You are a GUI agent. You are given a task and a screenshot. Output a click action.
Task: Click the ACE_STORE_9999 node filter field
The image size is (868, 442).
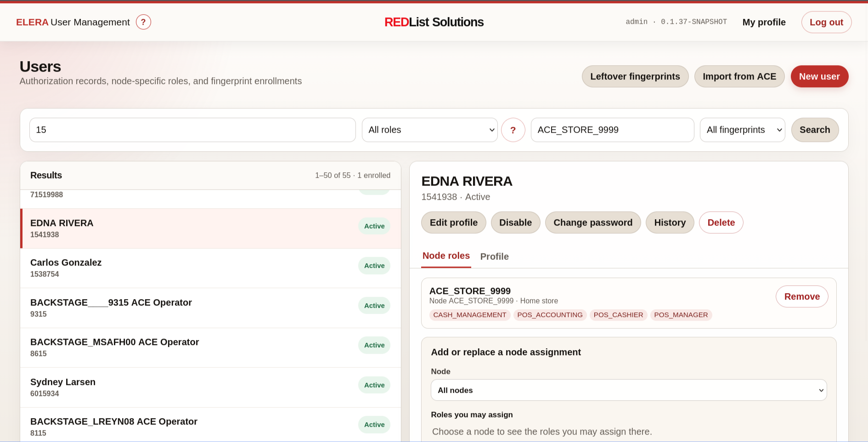612,130
